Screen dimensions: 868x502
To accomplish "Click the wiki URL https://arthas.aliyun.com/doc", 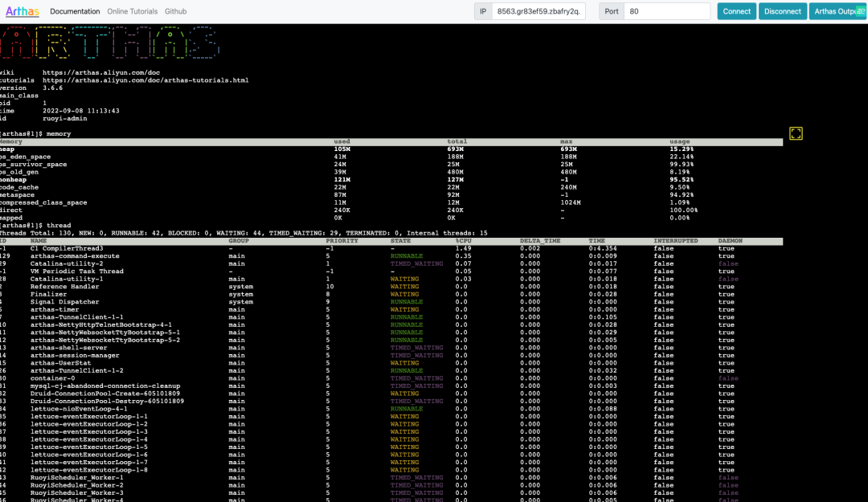I will pos(101,72).
